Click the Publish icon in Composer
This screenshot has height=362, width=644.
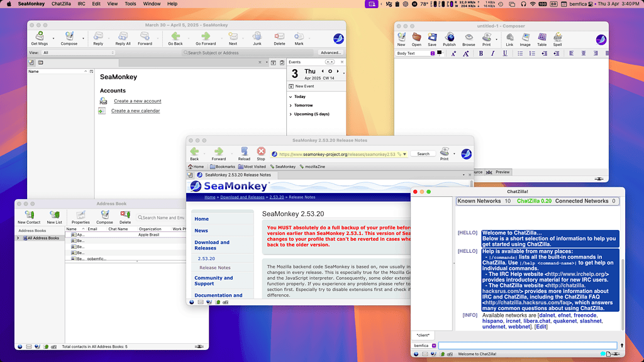pyautogui.click(x=449, y=39)
